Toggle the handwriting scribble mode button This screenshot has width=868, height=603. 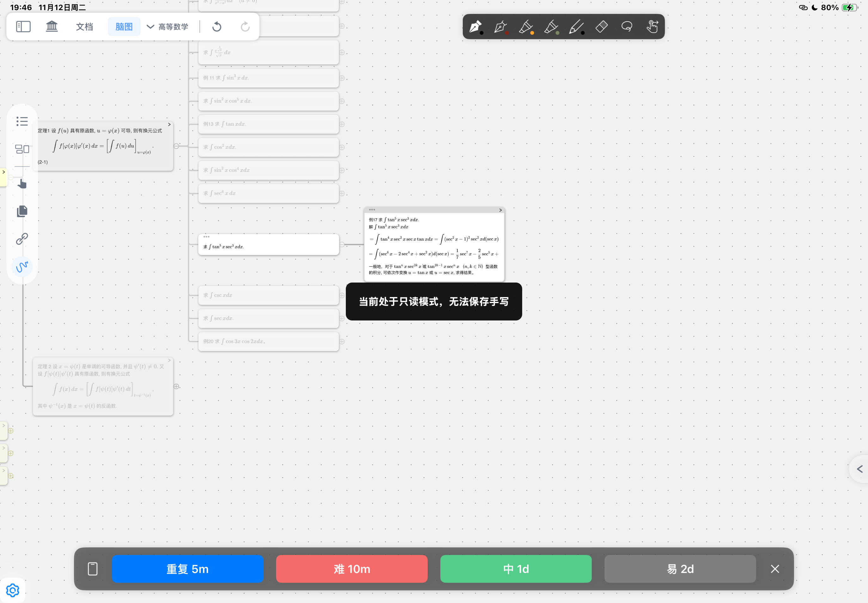pyautogui.click(x=22, y=267)
